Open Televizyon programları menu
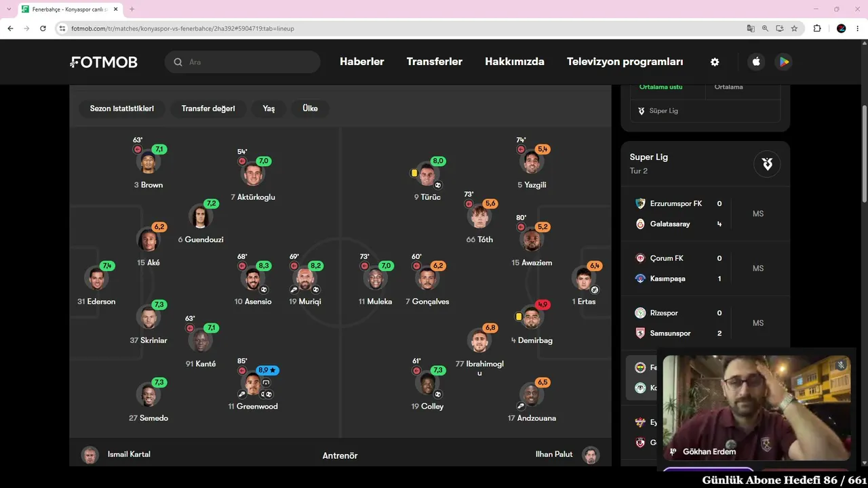This screenshot has height=488, width=868. pyautogui.click(x=625, y=62)
